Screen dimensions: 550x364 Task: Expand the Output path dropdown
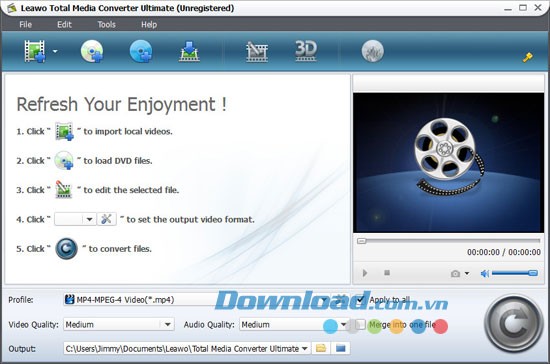click(304, 349)
